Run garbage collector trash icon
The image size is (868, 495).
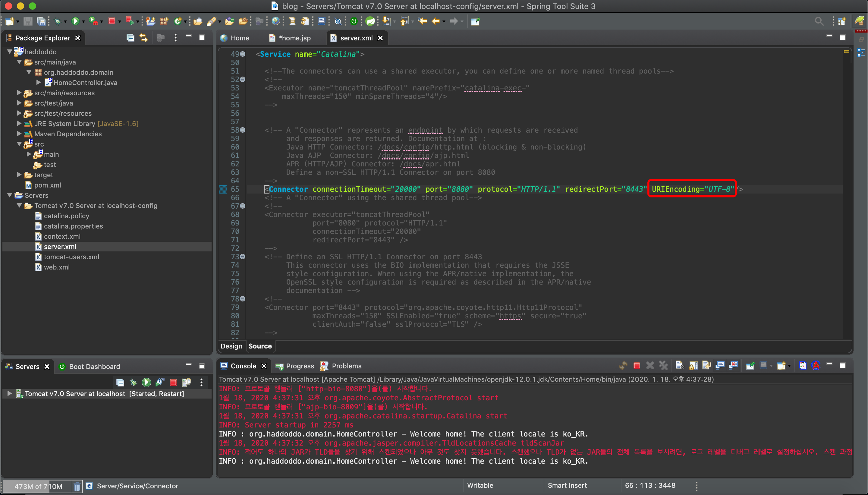pyautogui.click(x=77, y=487)
